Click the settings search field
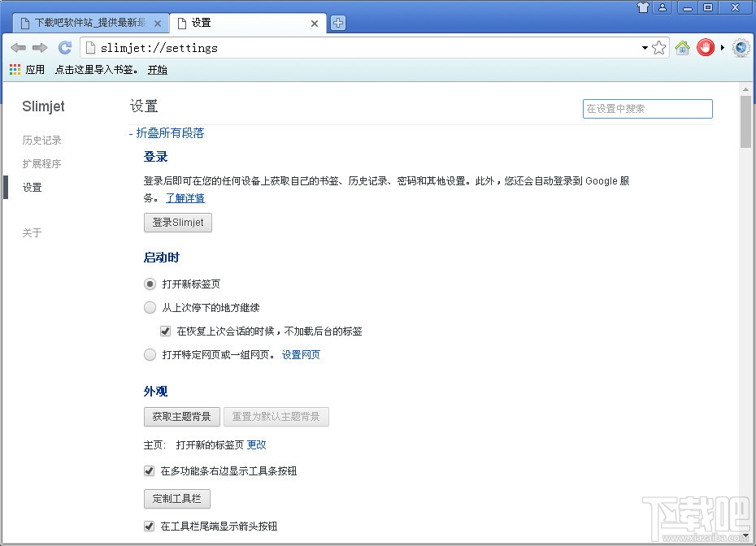Screen dimensions: 756x546 tap(647, 108)
